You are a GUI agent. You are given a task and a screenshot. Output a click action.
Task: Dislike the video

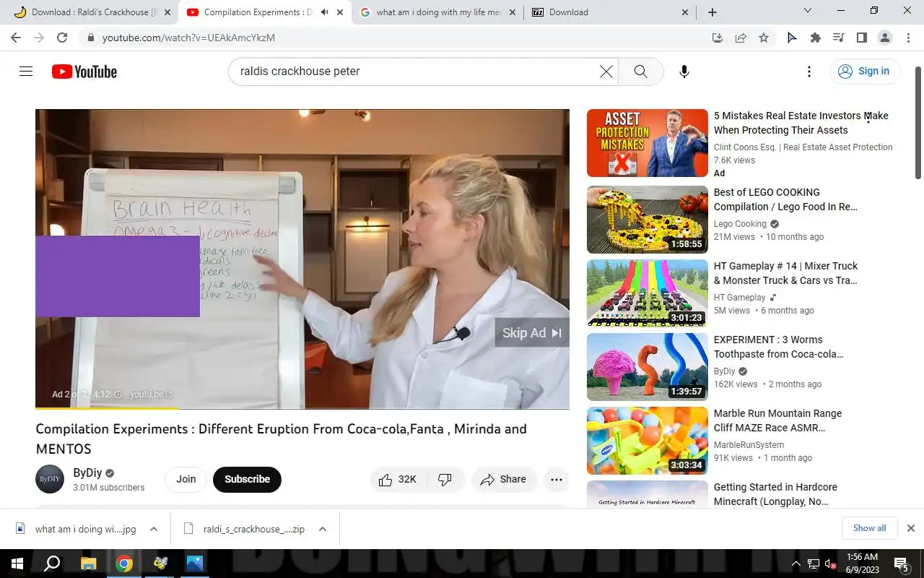click(445, 479)
